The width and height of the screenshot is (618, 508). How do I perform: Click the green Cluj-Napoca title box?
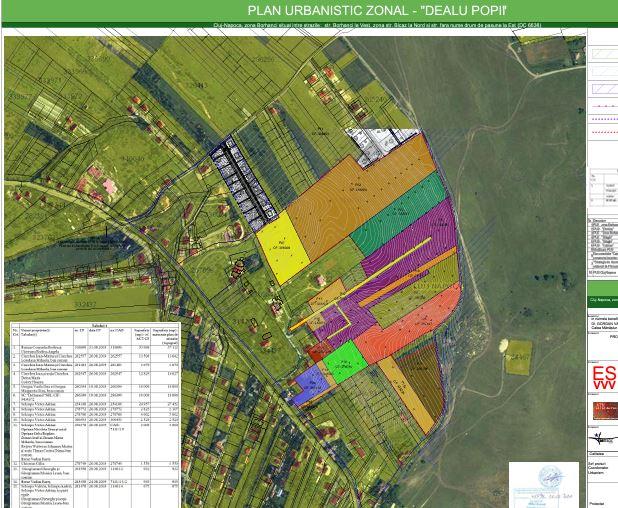tap(603, 299)
